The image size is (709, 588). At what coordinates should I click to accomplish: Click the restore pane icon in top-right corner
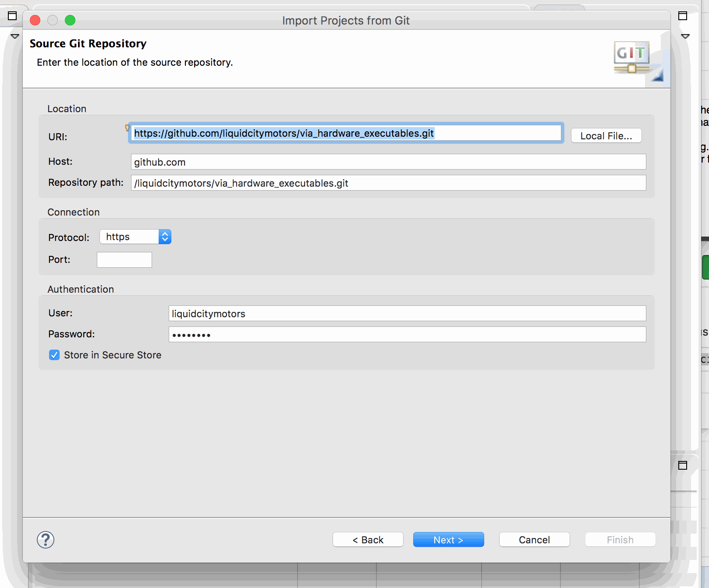click(683, 16)
